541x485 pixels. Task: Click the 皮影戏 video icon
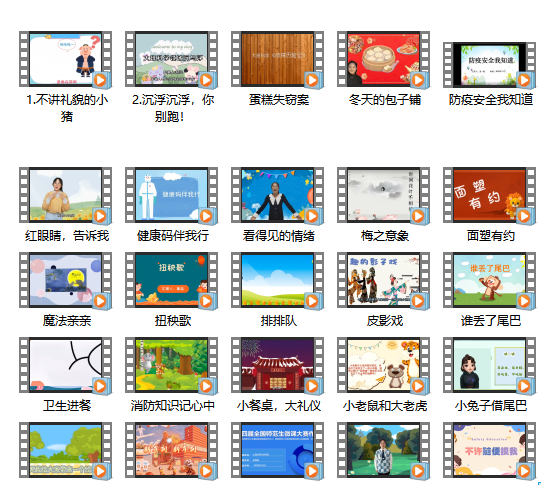click(x=383, y=280)
